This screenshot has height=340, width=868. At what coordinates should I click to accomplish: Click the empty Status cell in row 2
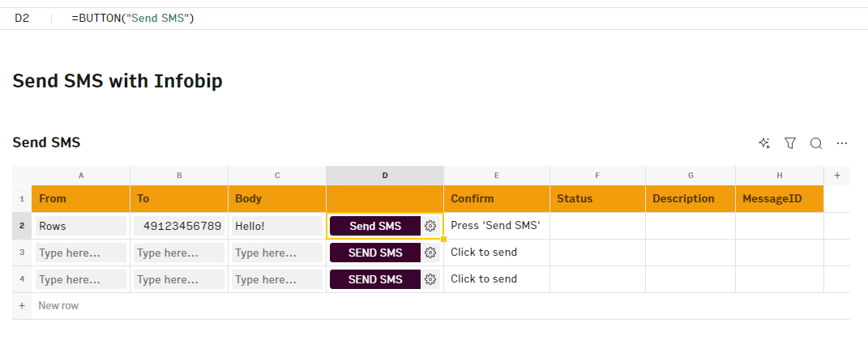(x=597, y=226)
